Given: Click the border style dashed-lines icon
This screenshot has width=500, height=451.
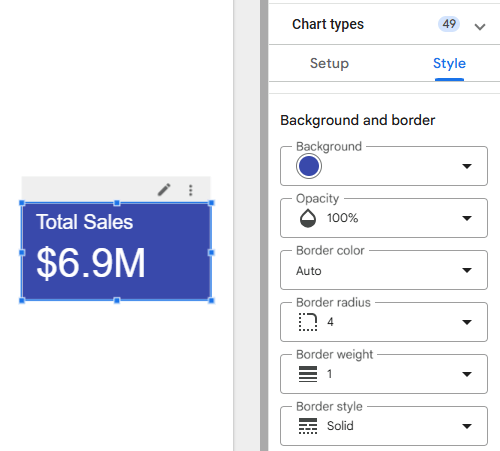Looking at the screenshot, I should click(308, 426).
